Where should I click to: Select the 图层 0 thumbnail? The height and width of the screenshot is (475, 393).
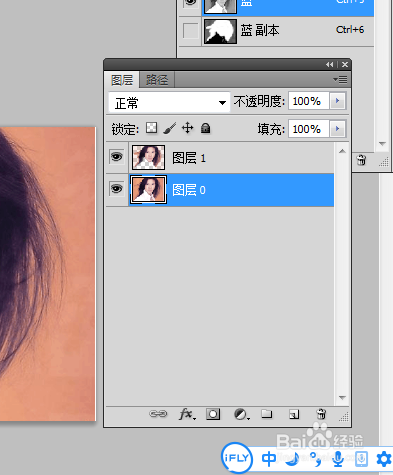pyautogui.click(x=148, y=190)
